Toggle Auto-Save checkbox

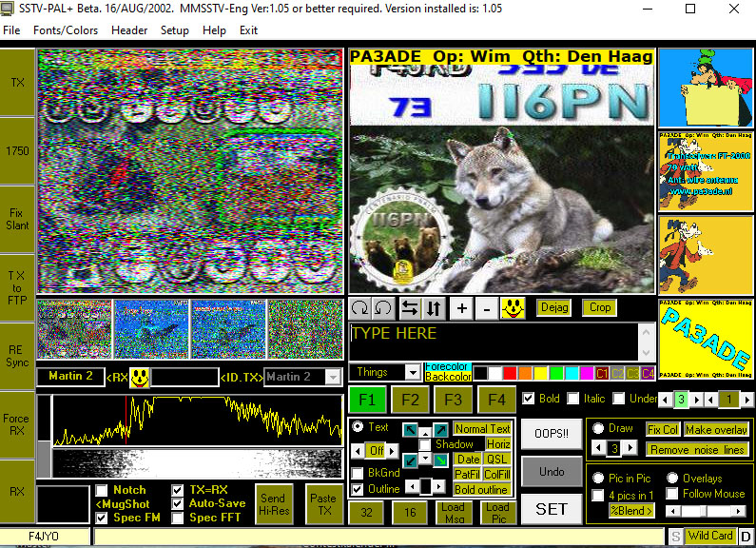178,503
